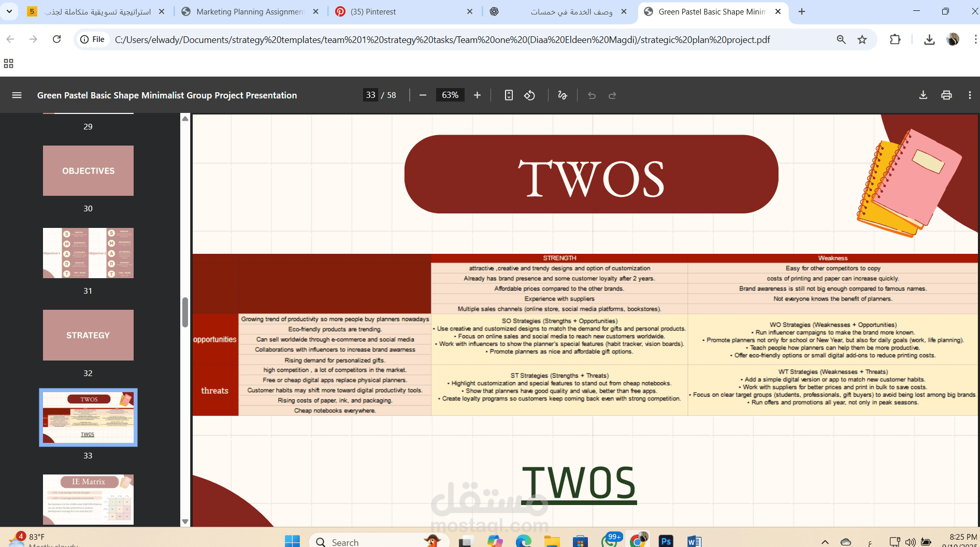Screen dimensions: 980x547
Task: Select the TWOS page 33 thumbnail
Action: pyautogui.click(x=88, y=418)
